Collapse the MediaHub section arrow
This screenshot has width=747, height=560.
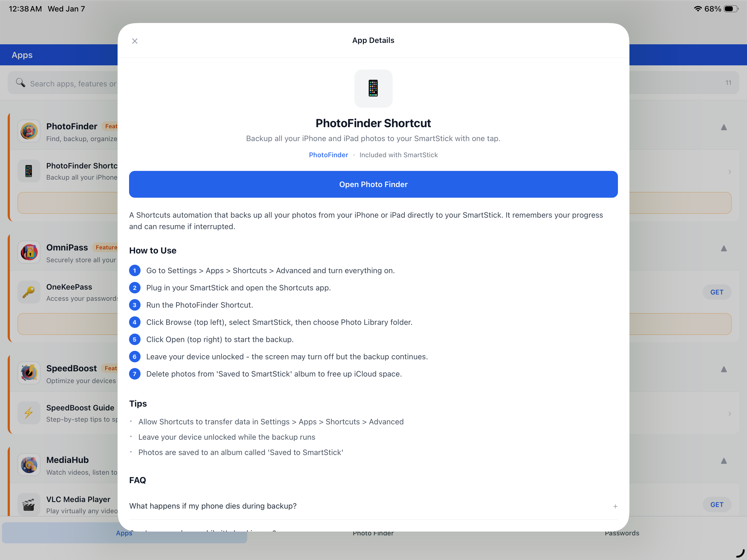coord(724,461)
